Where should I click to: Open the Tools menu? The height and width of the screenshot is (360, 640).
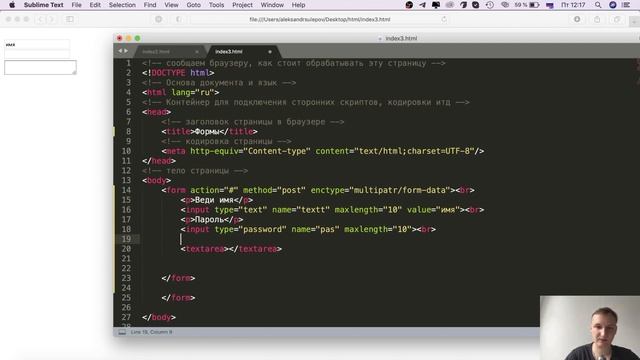216,5
